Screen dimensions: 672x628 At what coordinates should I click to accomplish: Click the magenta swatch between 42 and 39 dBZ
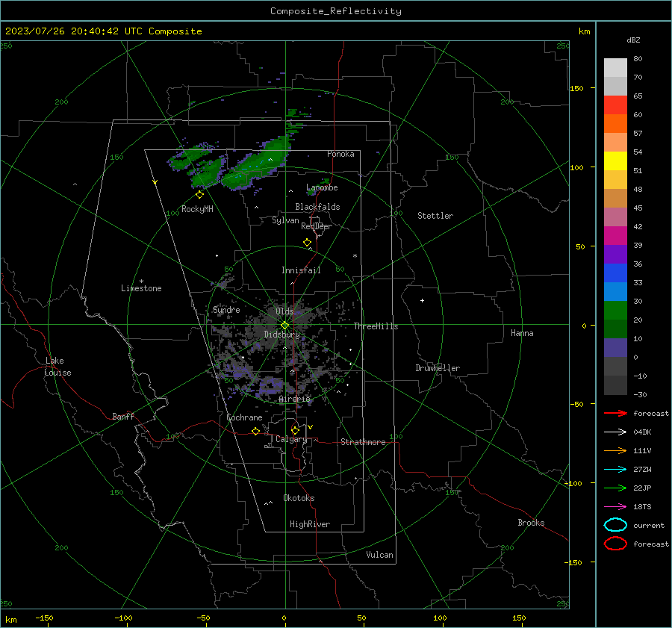coord(615,235)
